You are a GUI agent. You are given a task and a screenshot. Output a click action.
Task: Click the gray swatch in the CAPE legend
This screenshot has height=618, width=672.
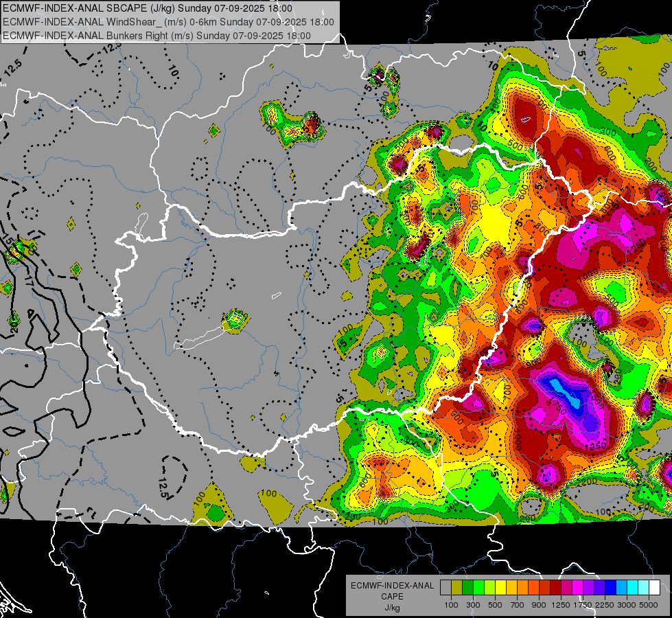(x=445, y=588)
